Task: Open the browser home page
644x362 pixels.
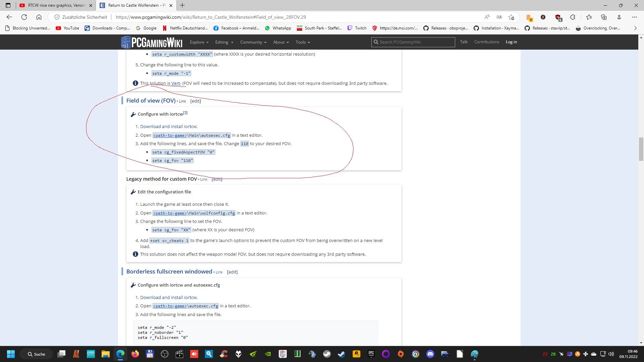Action: 39,17
